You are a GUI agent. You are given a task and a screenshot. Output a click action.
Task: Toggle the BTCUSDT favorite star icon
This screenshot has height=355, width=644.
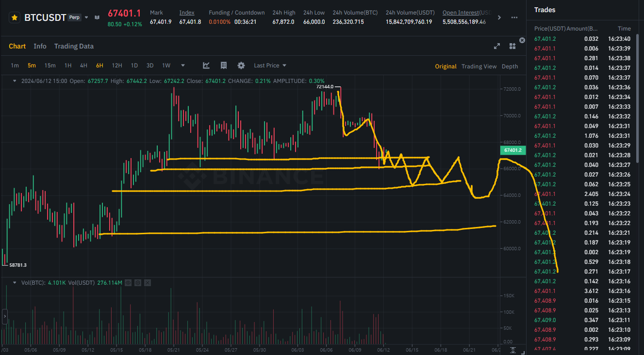pos(15,17)
